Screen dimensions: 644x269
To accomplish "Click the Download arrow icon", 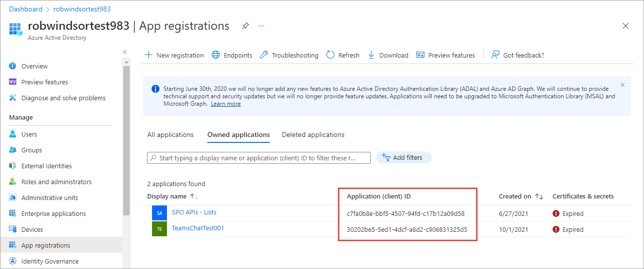I will tap(371, 55).
